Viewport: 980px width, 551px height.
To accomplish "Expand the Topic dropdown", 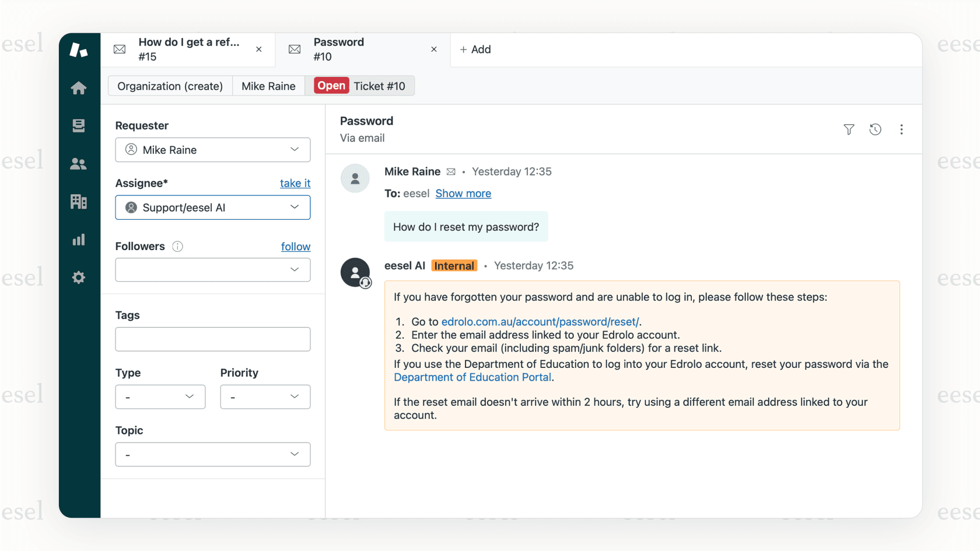I will 212,454.
